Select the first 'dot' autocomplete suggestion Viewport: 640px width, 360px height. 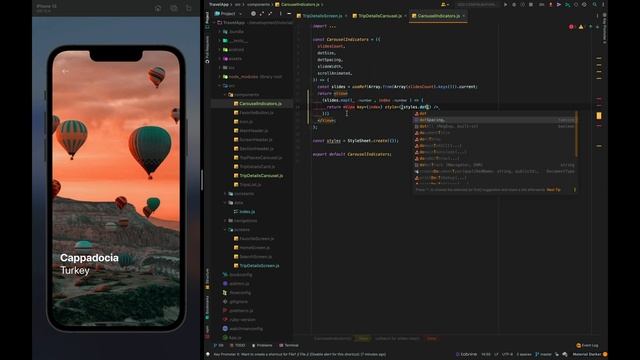(x=495, y=113)
